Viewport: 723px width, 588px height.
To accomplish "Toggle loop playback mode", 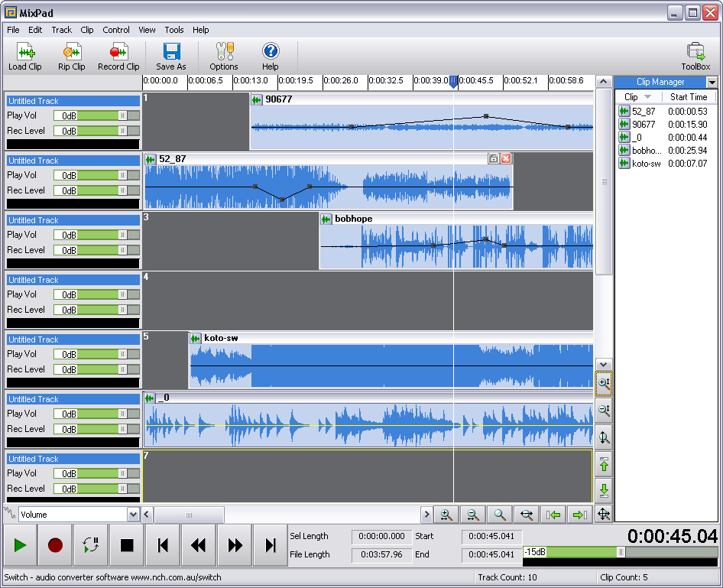I will pos(89,545).
